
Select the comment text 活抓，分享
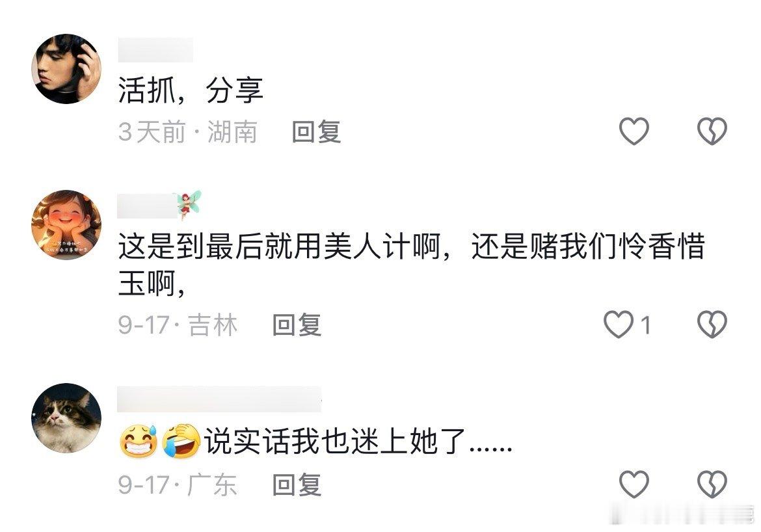point(191,91)
